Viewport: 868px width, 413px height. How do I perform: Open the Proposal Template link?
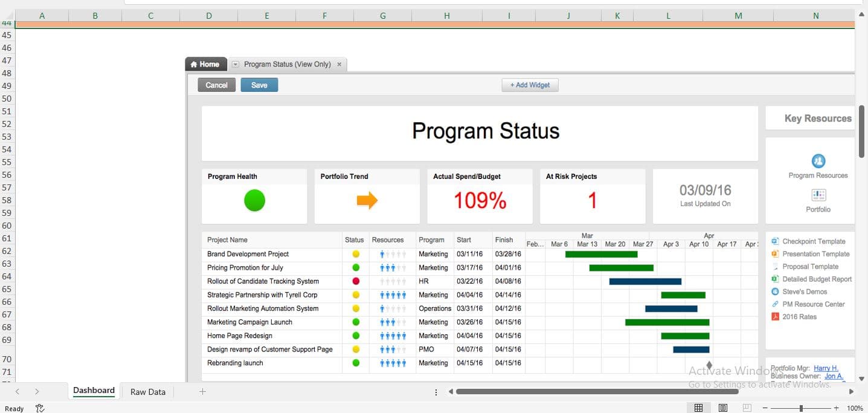click(810, 267)
